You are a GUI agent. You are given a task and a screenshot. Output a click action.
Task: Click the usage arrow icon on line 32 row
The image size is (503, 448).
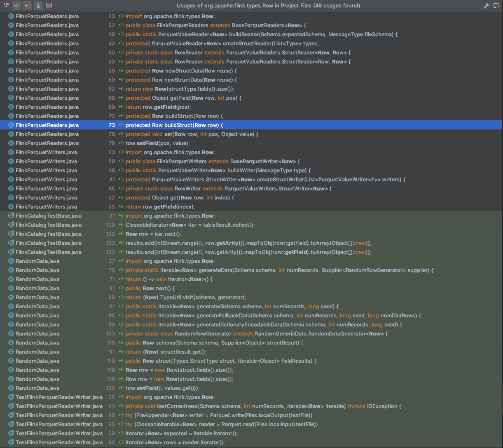coord(122,26)
